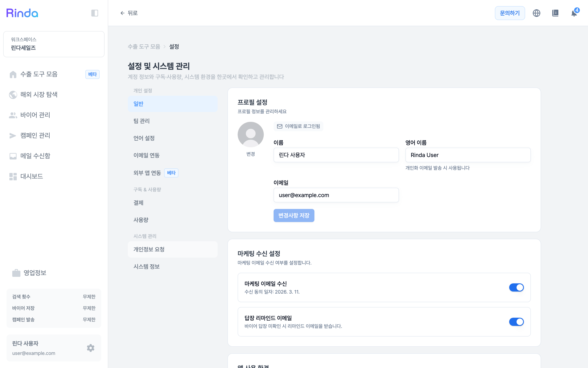Click the 문의하기 button
The height and width of the screenshot is (368, 588).
510,13
